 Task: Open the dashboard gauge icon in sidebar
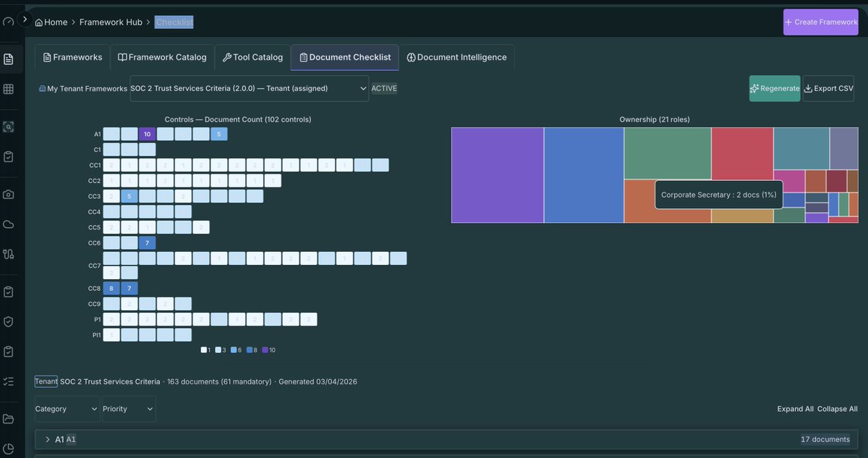click(8, 22)
